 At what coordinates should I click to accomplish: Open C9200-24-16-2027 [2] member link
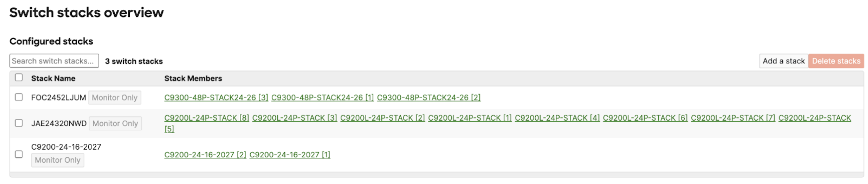point(205,155)
